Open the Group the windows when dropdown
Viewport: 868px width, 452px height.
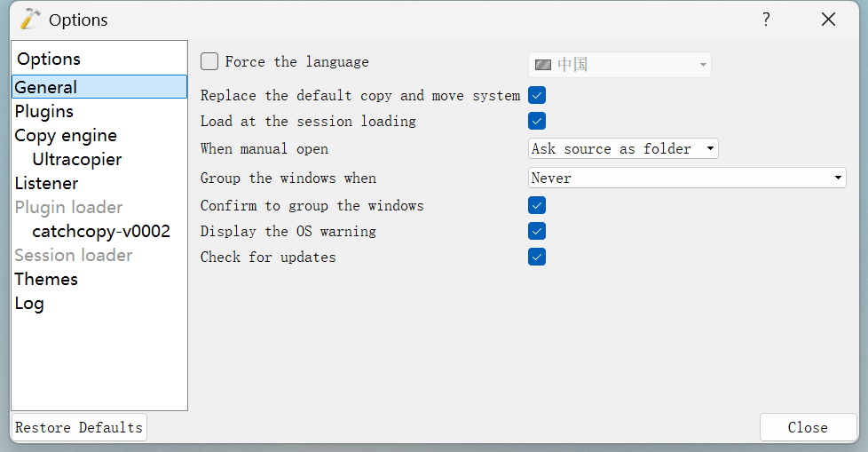pyautogui.click(x=687, y=178)
